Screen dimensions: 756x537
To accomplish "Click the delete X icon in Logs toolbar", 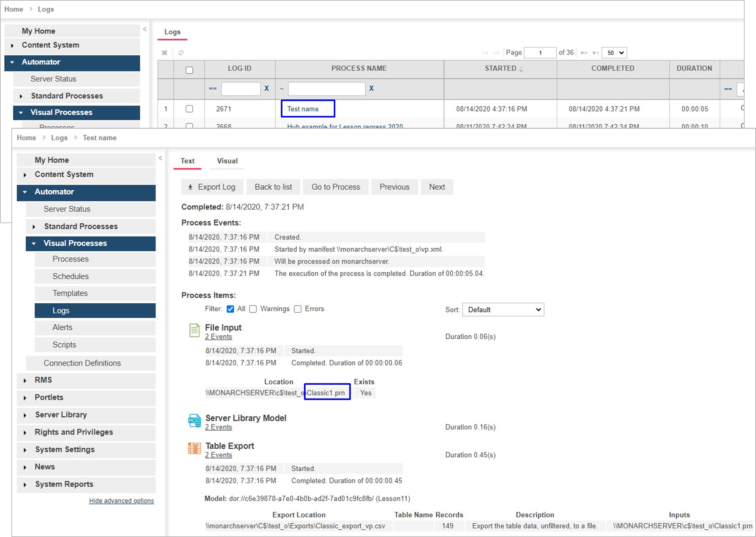I will 165,53.
